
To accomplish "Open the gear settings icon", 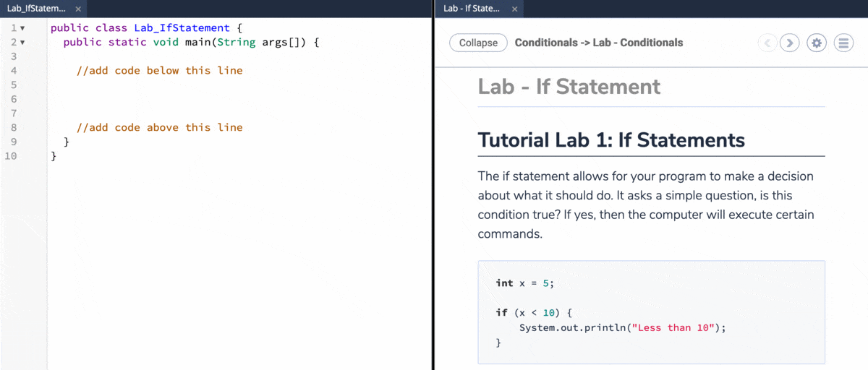I will pyautogui.click(x=817, y=43).
